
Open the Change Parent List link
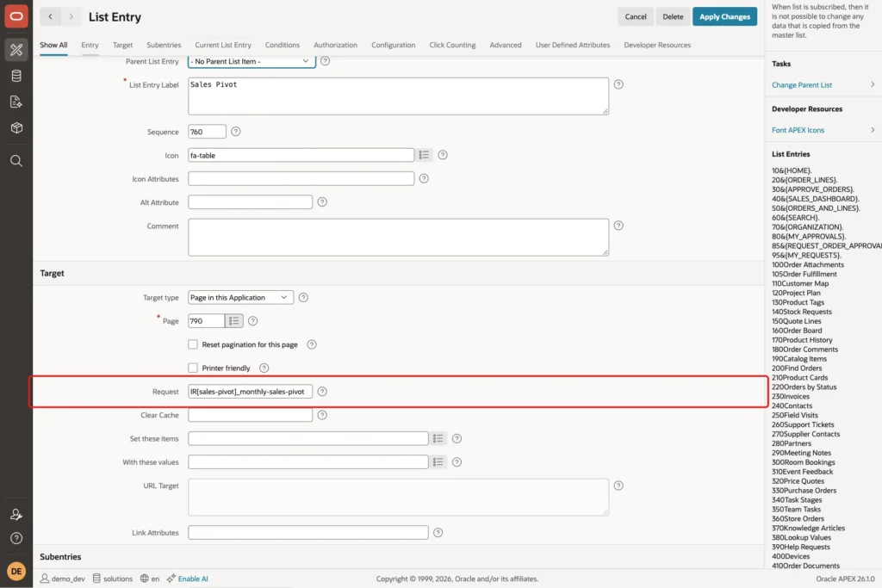[x=802, y=85]
